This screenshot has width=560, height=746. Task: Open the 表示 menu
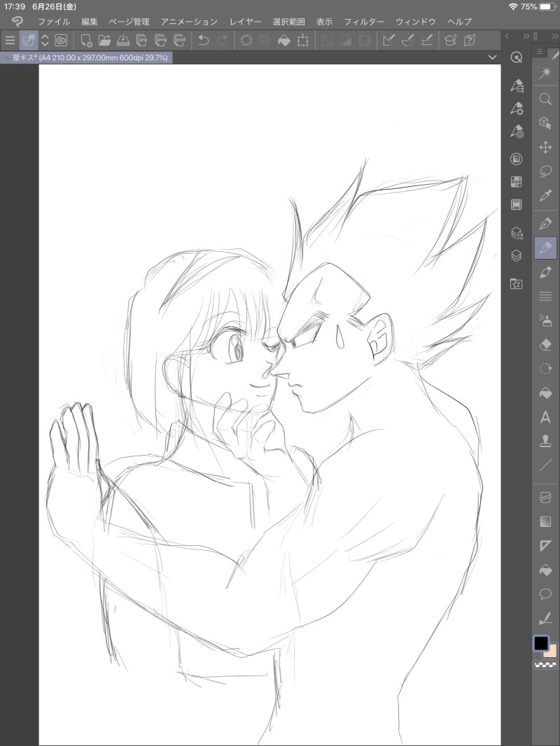(x=325, y=22)
